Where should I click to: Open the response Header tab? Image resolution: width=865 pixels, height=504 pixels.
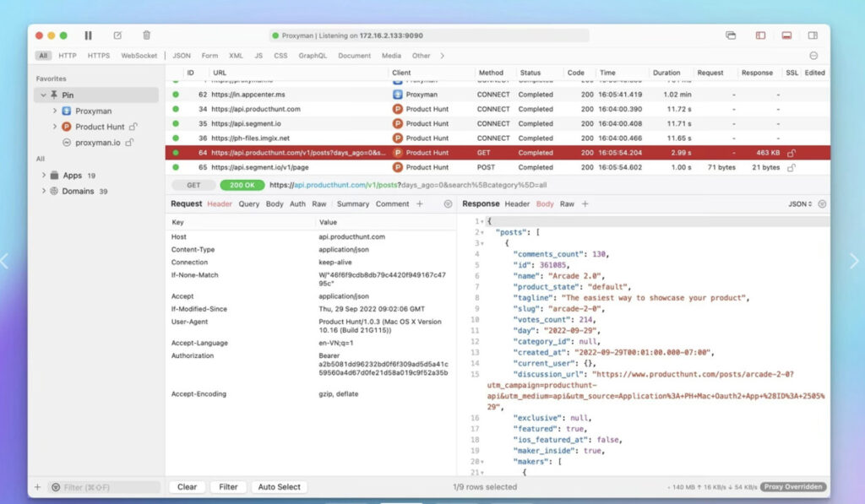click(x=517, y=204)
